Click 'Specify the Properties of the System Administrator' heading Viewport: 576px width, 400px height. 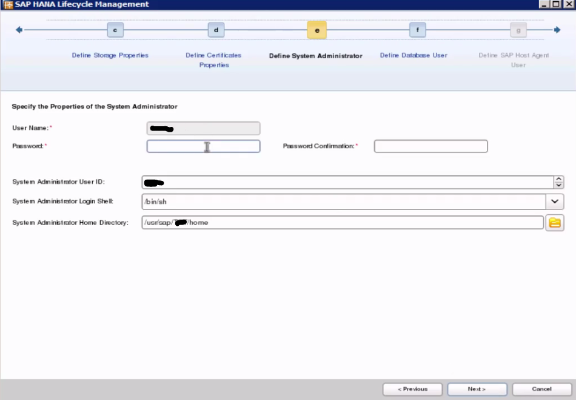[x=94, y=107]
